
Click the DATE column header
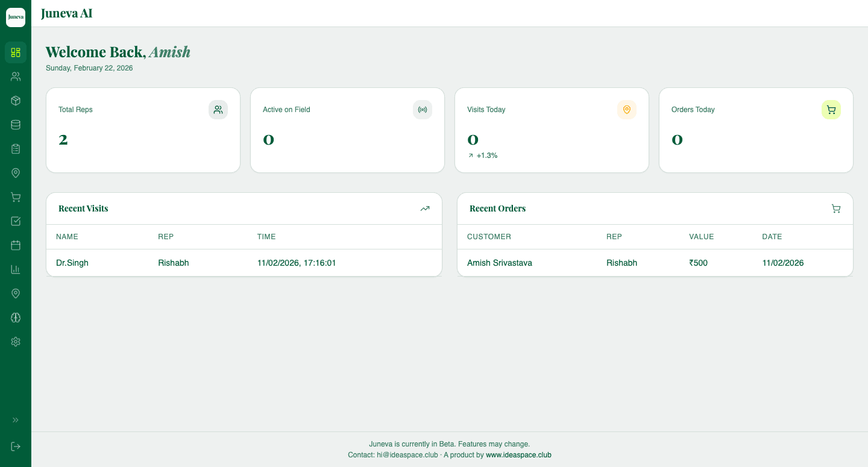(x=772, y=237)
